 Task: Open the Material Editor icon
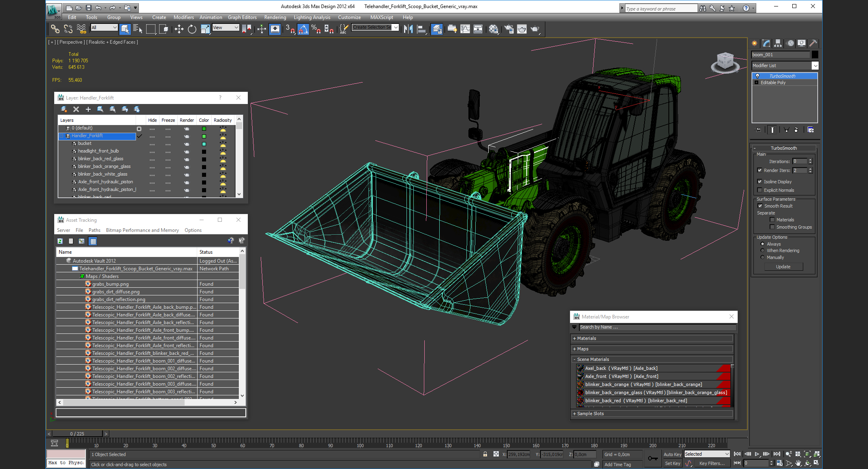point(494,29)
